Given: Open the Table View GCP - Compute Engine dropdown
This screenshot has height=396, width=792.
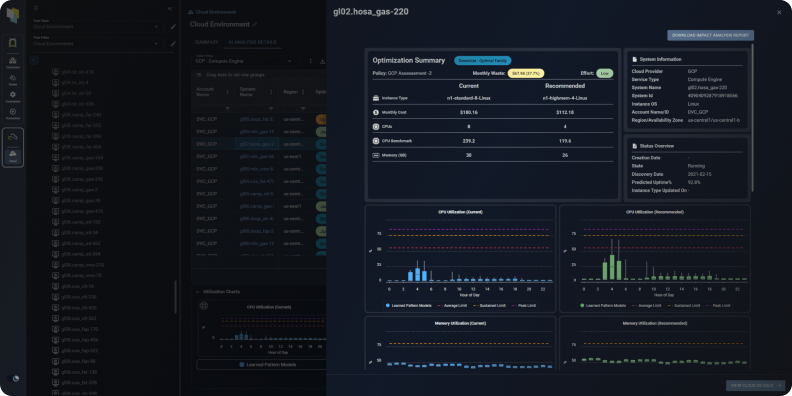Looking at the screenshot, I should click(244, 60).
